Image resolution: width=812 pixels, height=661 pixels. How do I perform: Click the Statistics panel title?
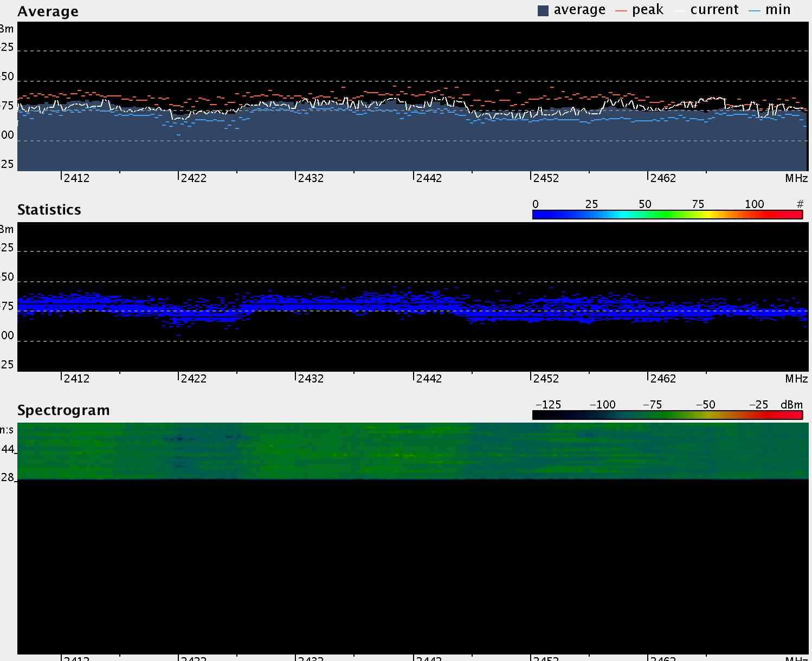coord(49,210)
